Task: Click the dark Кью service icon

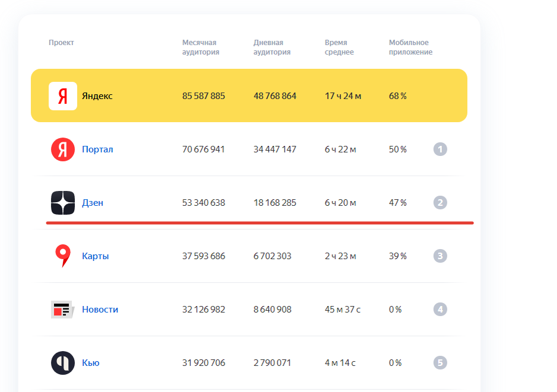Action: pyautogui.click(x=63, y=363)
